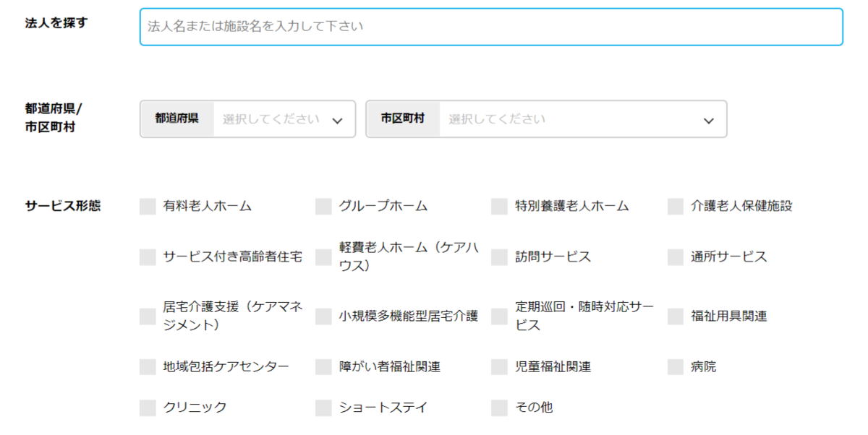Check the 通所サービス checkbox
This screenshot has width=868, height=435.
pos(676,257)
